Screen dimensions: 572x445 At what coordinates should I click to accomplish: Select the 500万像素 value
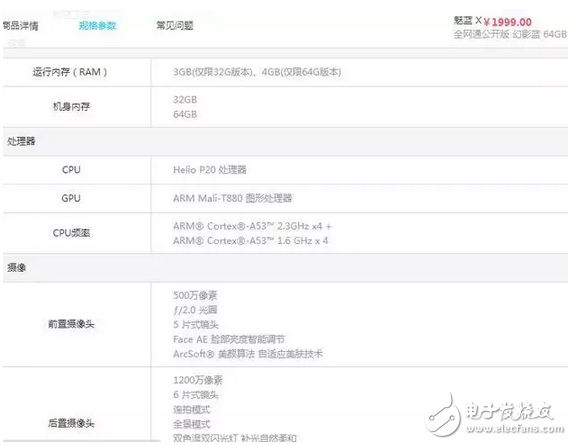pyautogui.click(x=195, y=295)
